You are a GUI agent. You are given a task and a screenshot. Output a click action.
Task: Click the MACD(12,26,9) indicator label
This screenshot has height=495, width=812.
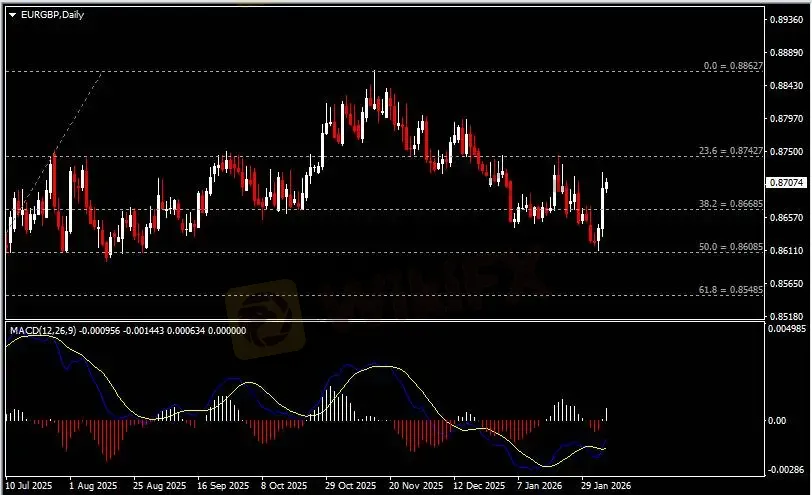[43, 330]
